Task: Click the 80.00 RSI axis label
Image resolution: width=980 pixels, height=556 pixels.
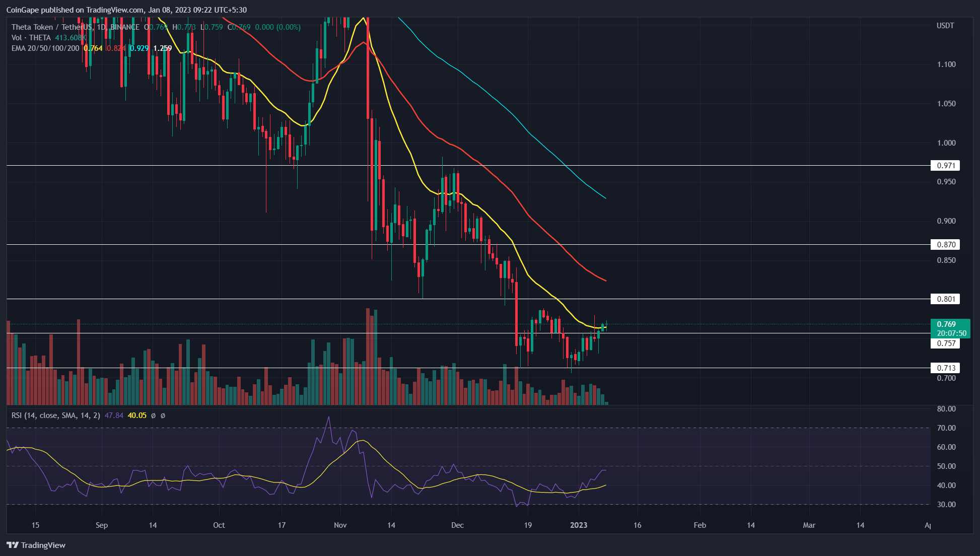Action: 946,409
